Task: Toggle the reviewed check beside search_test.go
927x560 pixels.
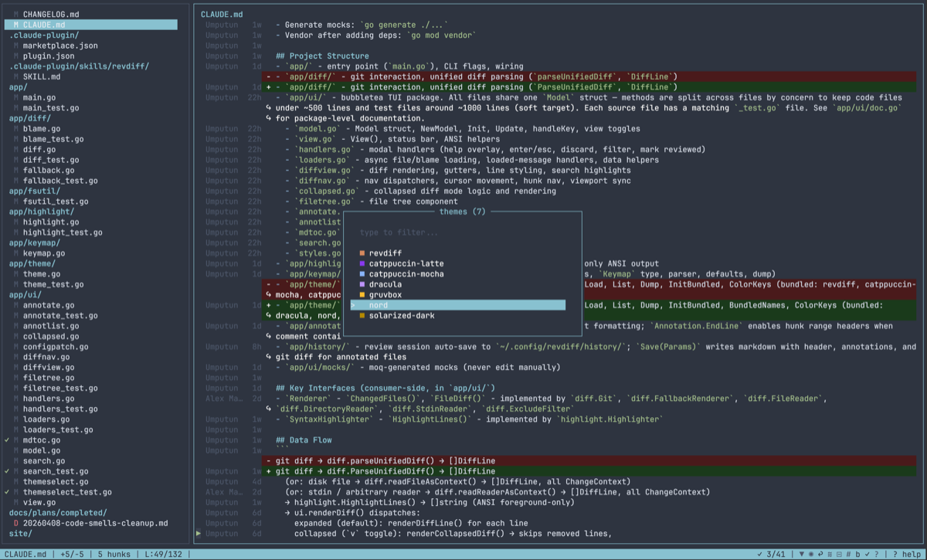Action: (6, 471)
